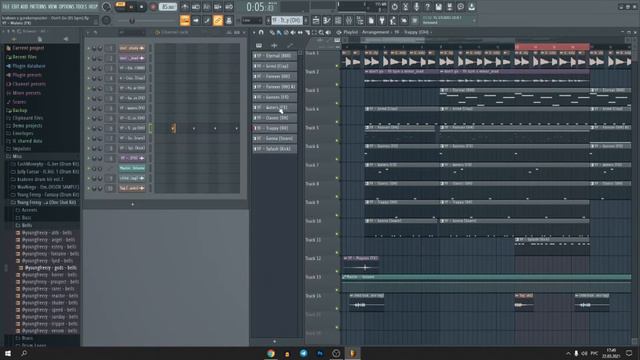Select the Eternal (808) pattern in picker
The width and height of the screenshot is (640, 360).
(x=275, y=56)
